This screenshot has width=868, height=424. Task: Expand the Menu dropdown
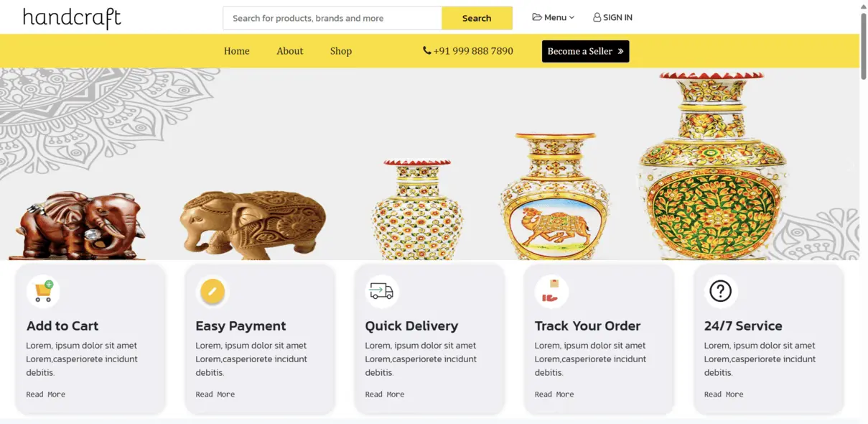coord(554,17)
